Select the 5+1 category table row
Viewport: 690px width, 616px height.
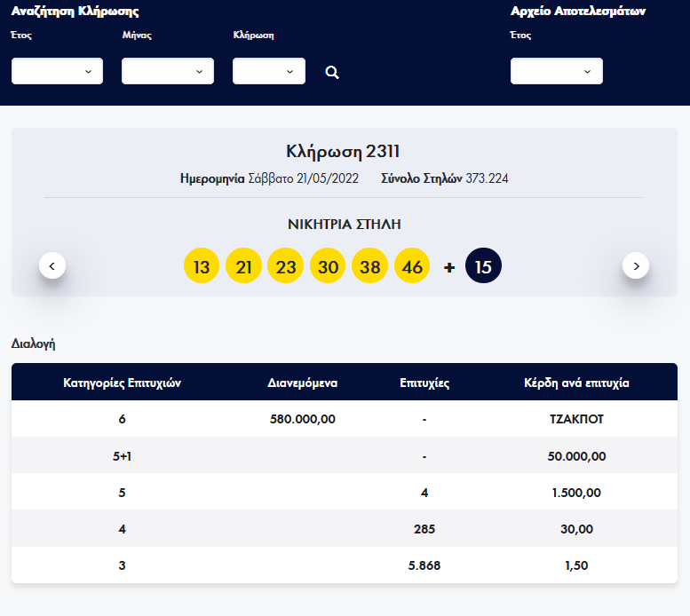(345, 455)
